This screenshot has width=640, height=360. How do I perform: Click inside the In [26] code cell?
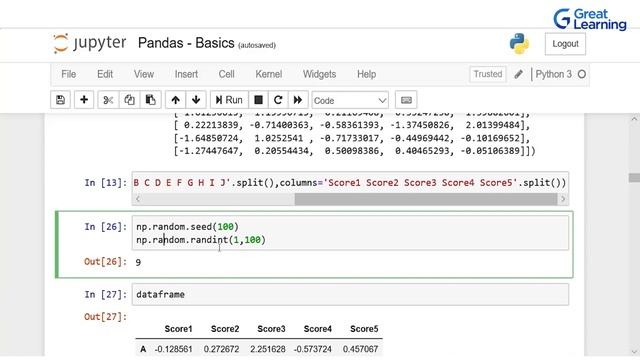[x=350, y=233]
